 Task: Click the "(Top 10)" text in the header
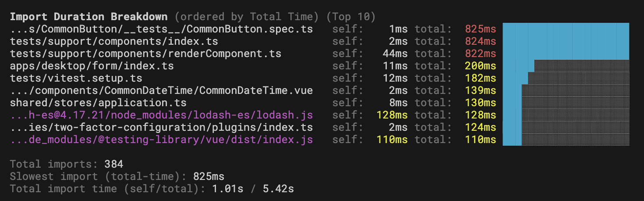click(351, 17)
